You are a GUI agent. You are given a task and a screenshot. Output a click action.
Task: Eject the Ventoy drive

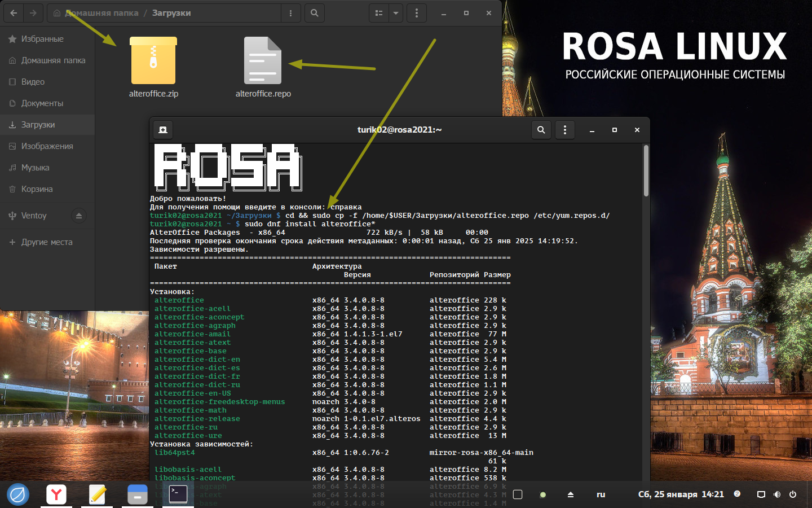point(79,216)
